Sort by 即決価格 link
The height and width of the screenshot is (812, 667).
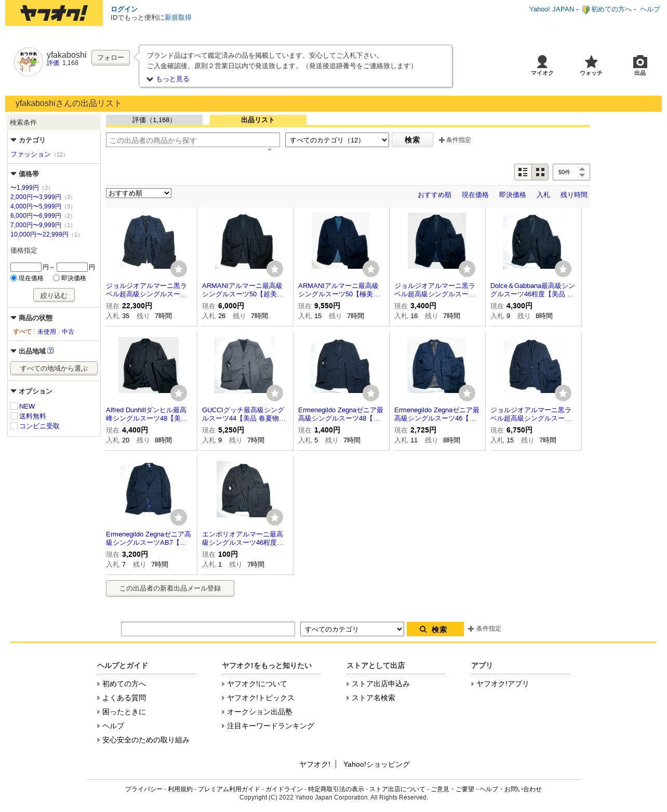pyautogui.click(x=513, y=195)
